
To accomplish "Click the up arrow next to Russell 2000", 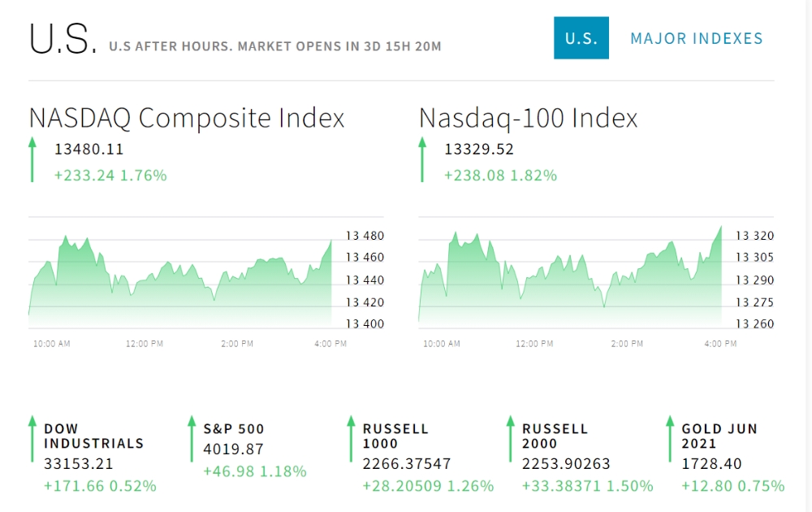I will click(x=510, y=440).
